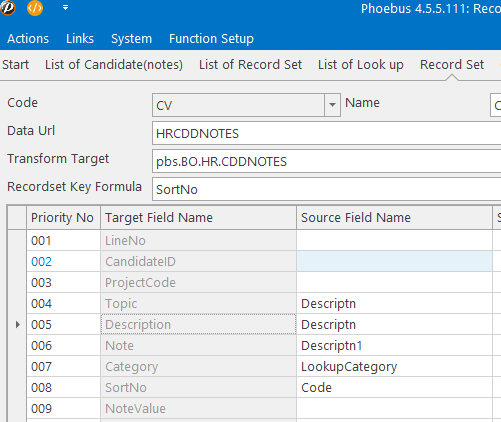The image size is (501, 422).
Task: Click into the Data Url field
Action: 327,133
